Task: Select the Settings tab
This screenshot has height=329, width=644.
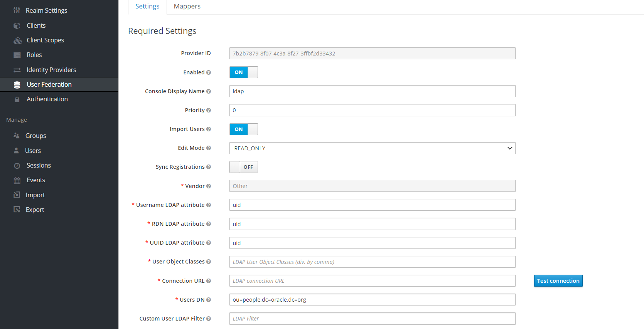Action: [x=147, y=7]
